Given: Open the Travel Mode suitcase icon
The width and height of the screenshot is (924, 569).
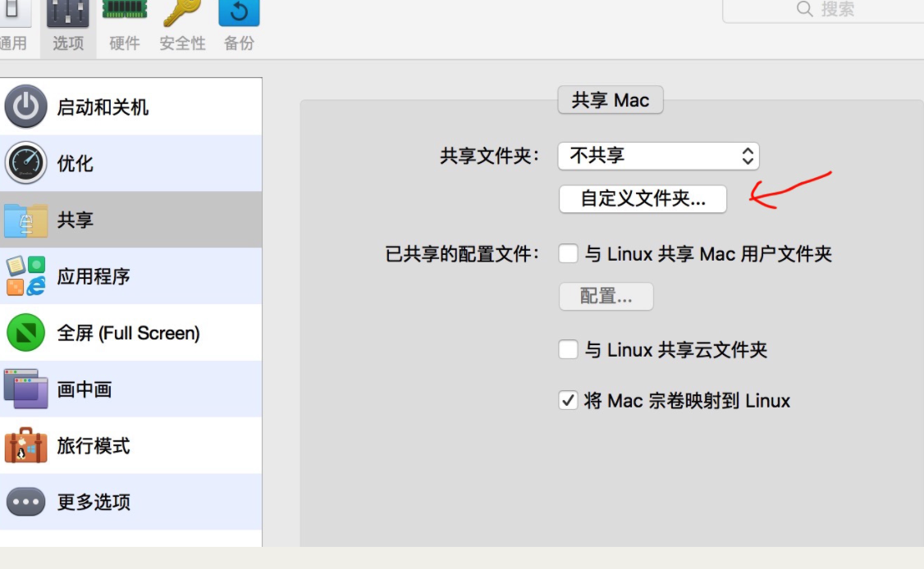Looking at the screenshot, I should click(25, 445).
